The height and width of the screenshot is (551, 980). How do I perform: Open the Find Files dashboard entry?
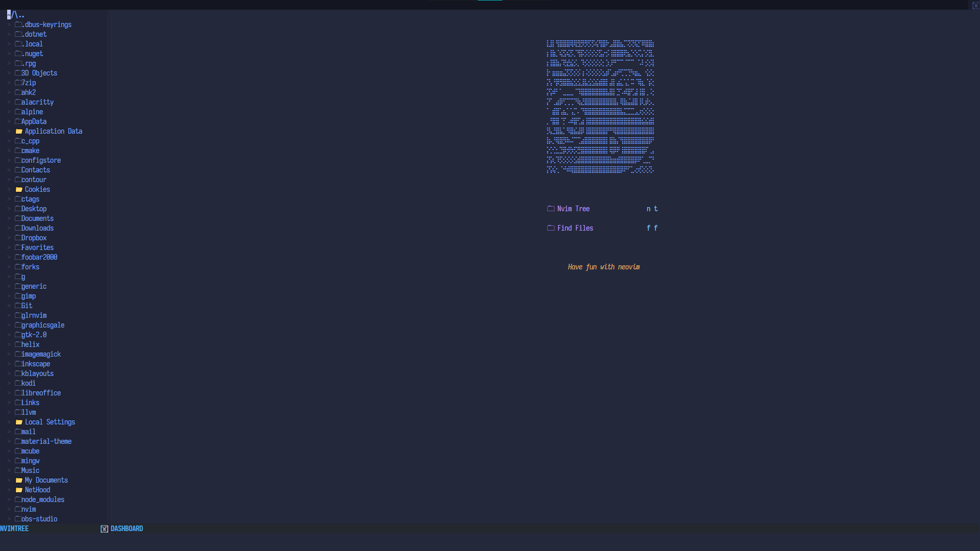click(x=575, y=228)
